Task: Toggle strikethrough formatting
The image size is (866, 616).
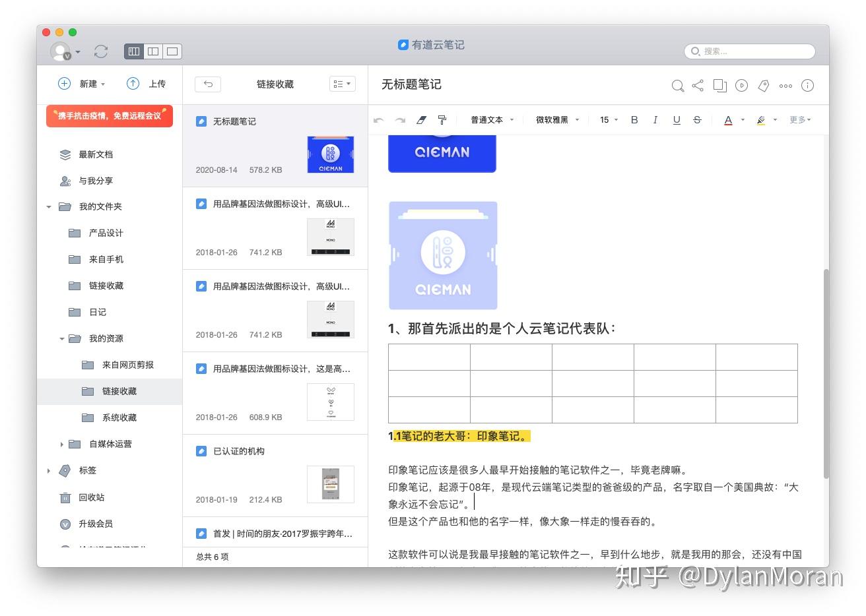Action: point(697,120)
